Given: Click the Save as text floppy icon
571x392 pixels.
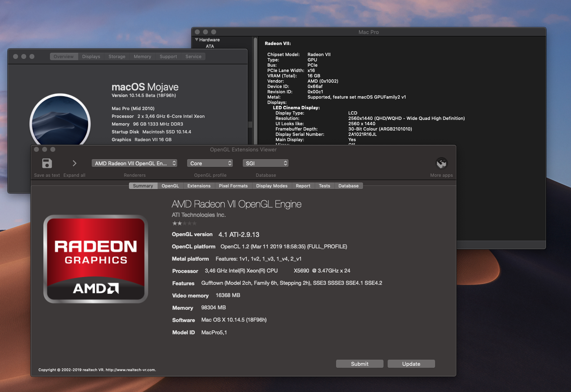Looking at the screenshot, I should [x=47, y=163].
